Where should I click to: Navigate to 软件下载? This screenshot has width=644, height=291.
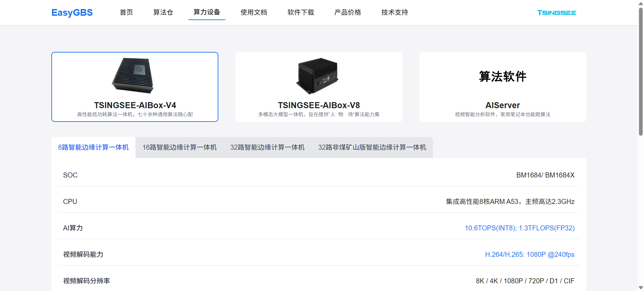pyautogui.click(x=301, y=12)
